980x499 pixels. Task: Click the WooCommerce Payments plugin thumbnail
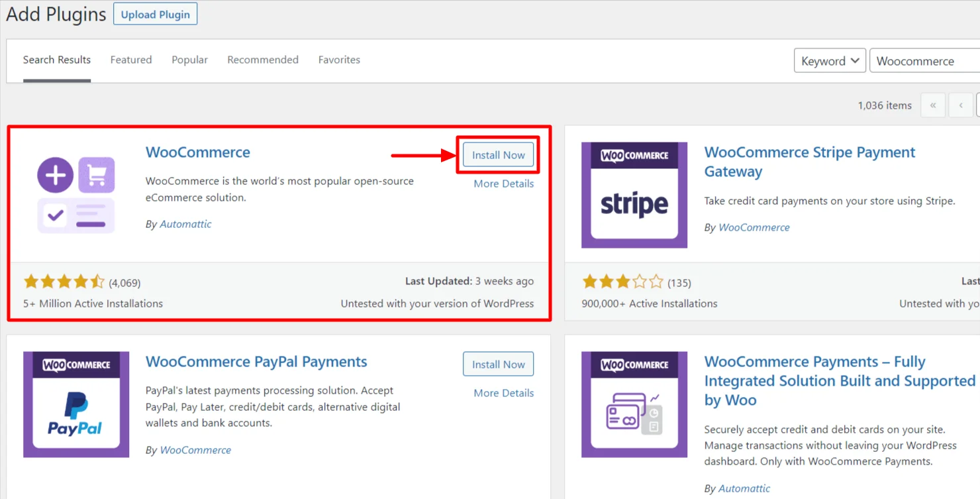tap(634, 404)
